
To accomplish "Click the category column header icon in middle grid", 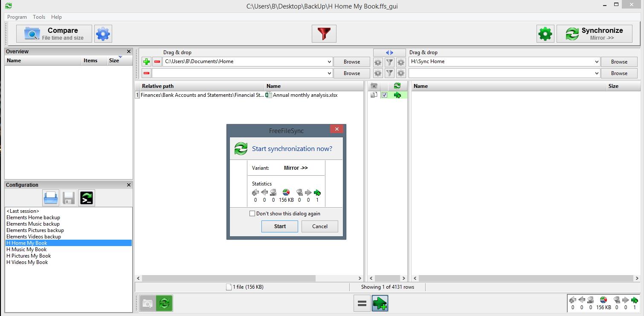I will coord(374,86).
